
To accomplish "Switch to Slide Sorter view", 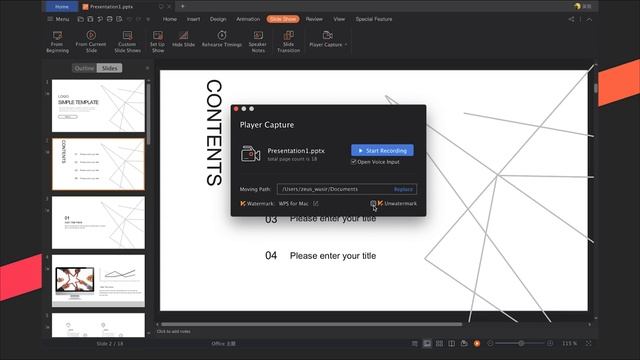I will (439, 344).
